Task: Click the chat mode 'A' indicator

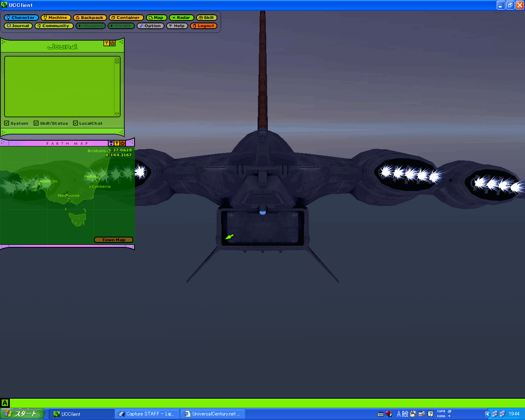Action: [x=5, y=403]
